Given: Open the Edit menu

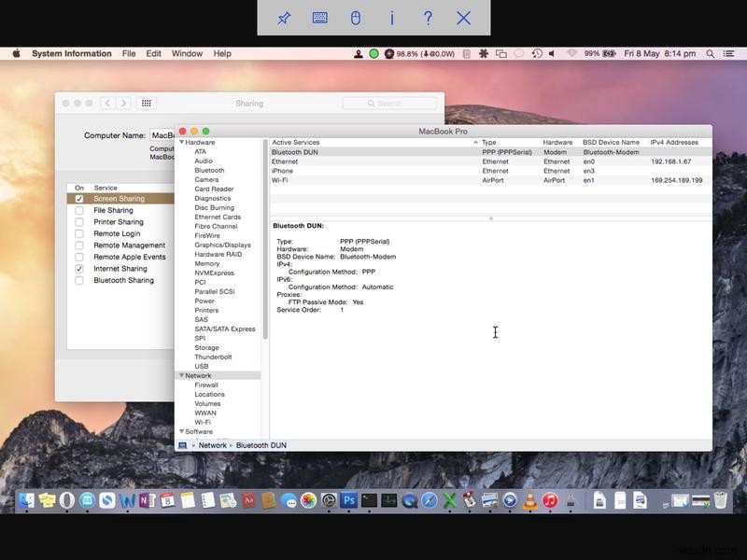Looking at the screenshot, I should tap(153, 53).
